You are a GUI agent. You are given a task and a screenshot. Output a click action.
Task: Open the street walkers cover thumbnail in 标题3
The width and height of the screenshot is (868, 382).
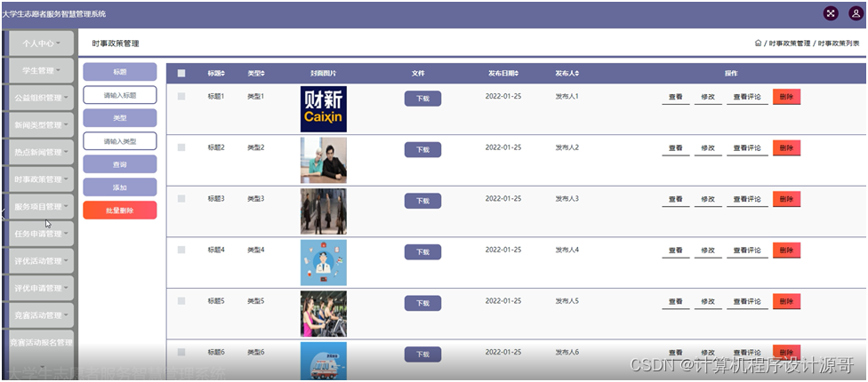pos(324,211)
